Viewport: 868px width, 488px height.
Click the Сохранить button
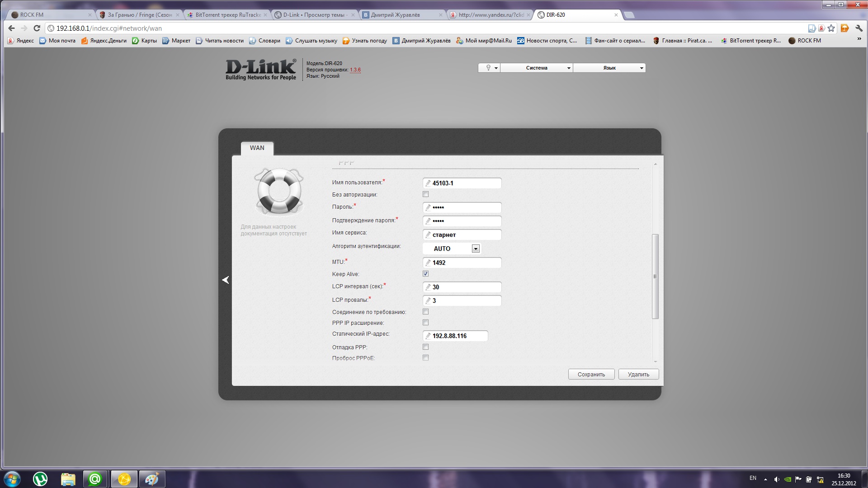[591, 374]
